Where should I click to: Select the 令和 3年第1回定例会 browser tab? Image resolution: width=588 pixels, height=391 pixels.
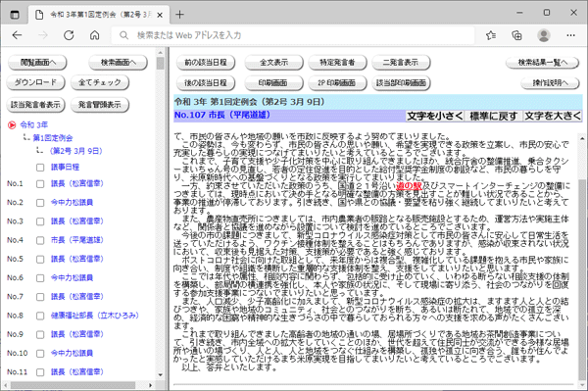(x=99, y=15)
